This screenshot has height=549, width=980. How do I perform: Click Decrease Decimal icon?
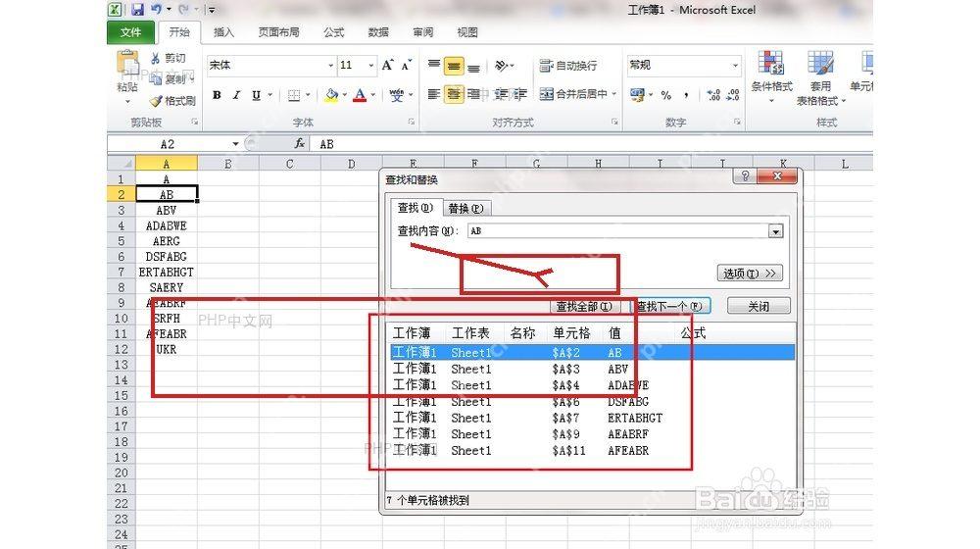pyautogui.click(x=733, y=95)
